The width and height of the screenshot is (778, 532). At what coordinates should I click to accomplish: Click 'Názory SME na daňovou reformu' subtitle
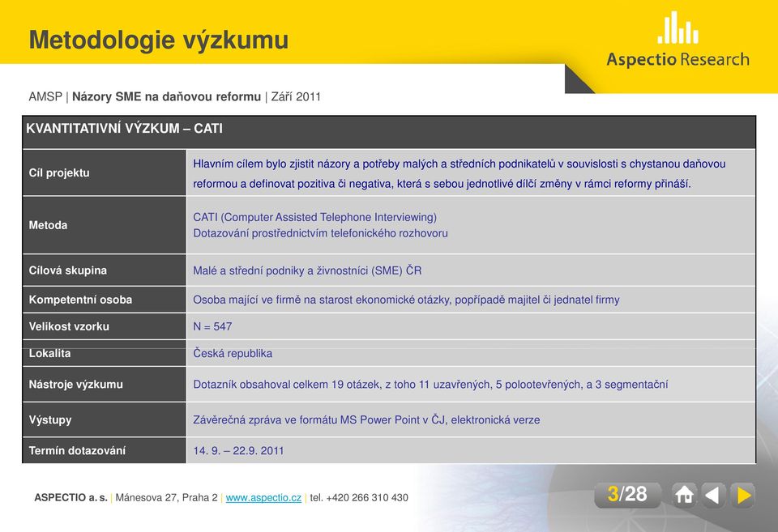167,96
